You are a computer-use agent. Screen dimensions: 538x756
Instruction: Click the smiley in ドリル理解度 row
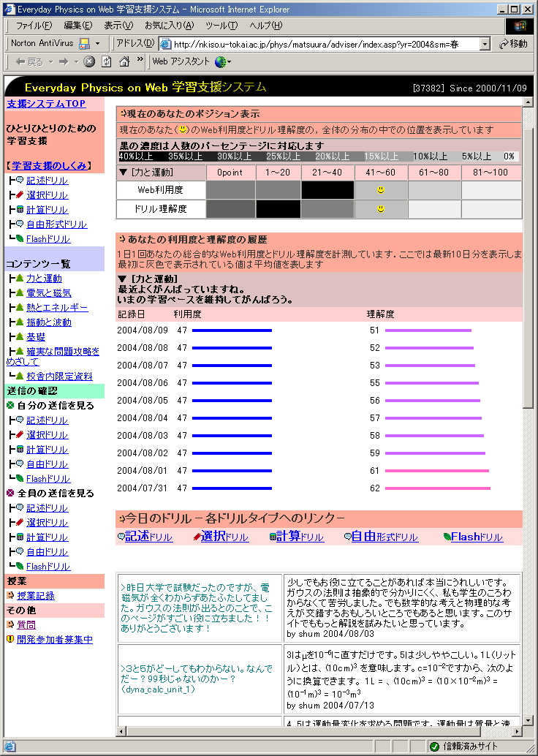381,209
